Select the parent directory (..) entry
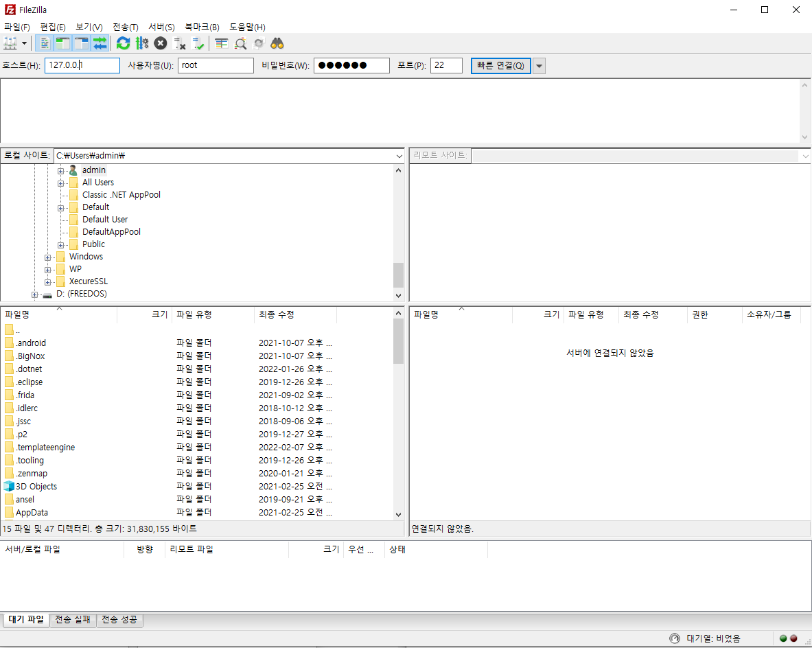812x648 pixels. [196, 330]
